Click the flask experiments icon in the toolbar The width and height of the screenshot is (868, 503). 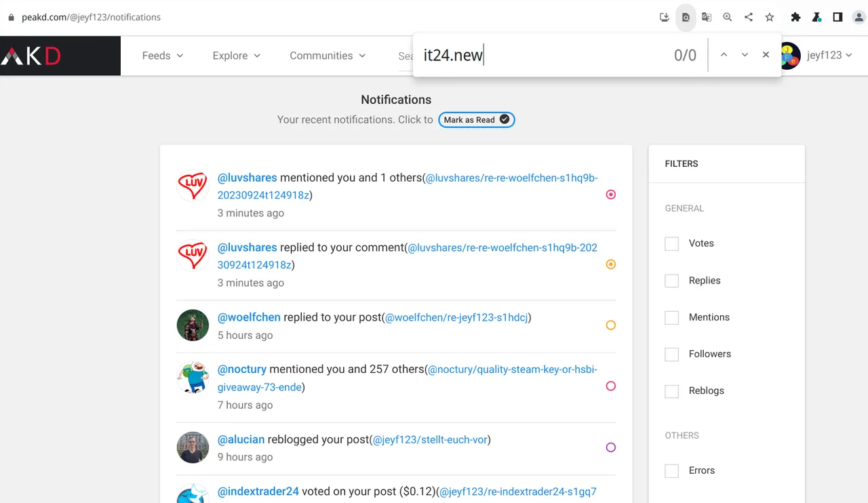click(x=817, y=18)
